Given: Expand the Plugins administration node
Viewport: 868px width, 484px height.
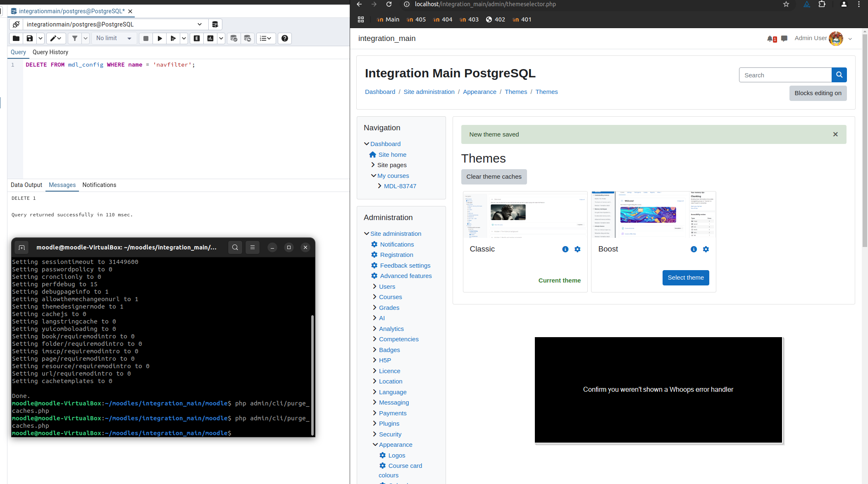Looking at the screenshot, I should (375, 424).
